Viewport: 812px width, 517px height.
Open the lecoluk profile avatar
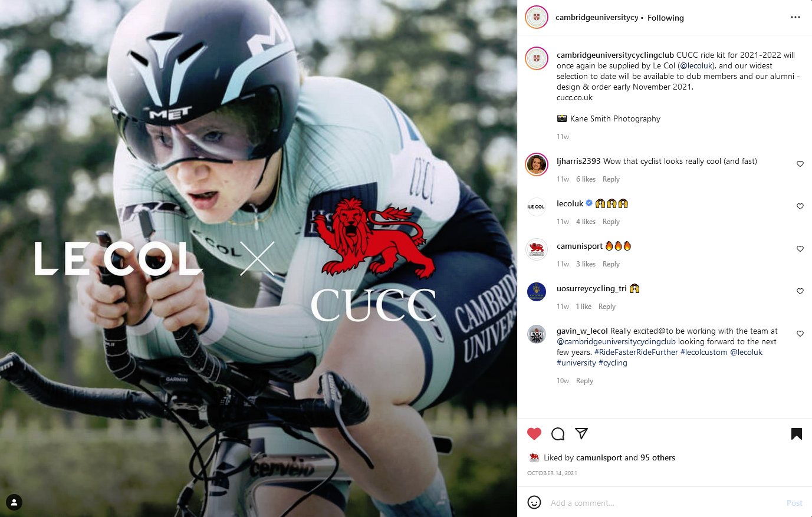coord(537,207)
